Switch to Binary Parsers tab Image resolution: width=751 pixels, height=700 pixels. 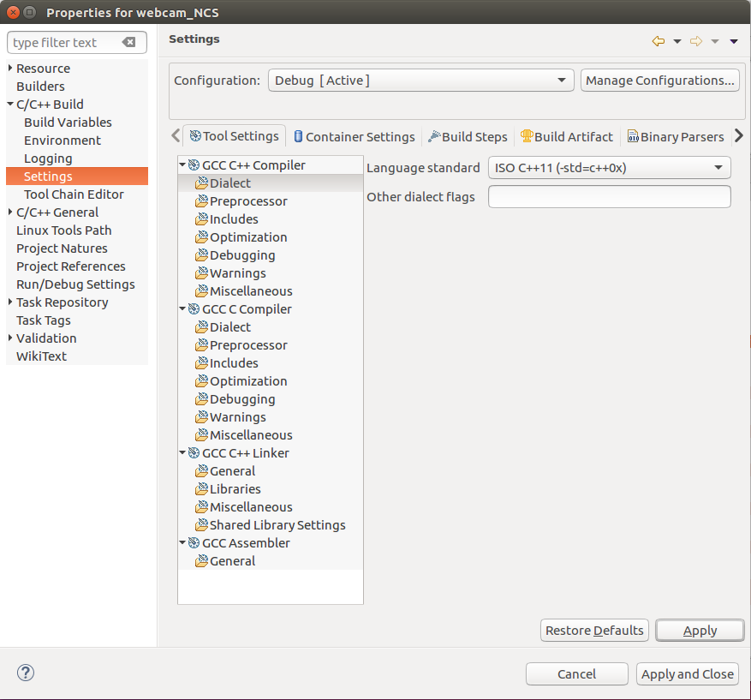click(x=676, y=137)
